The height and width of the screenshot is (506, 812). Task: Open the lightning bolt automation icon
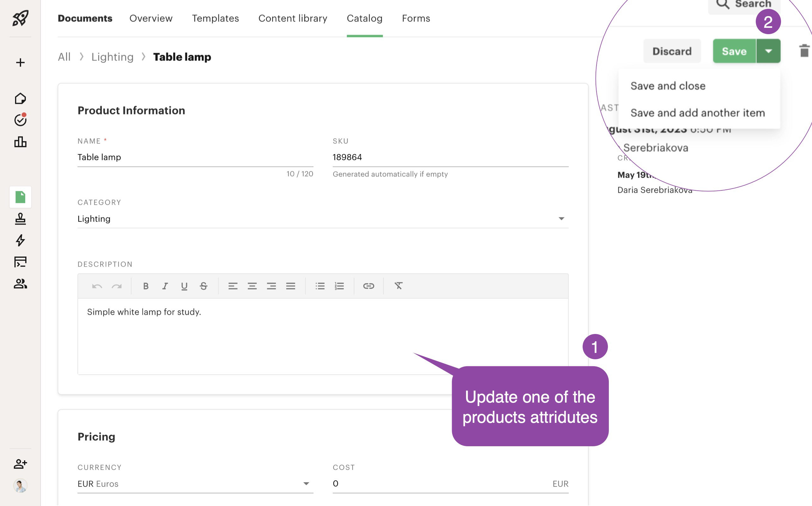[21, 240]
